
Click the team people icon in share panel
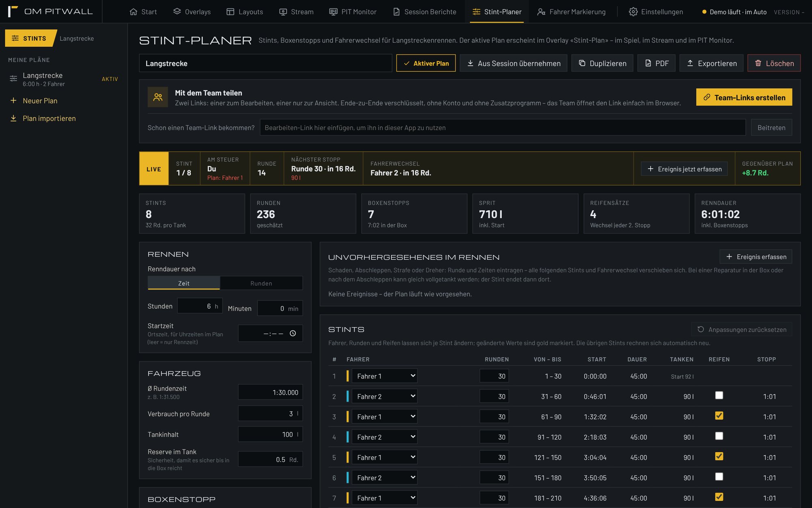pyautogui.click(x=158, y=97)
